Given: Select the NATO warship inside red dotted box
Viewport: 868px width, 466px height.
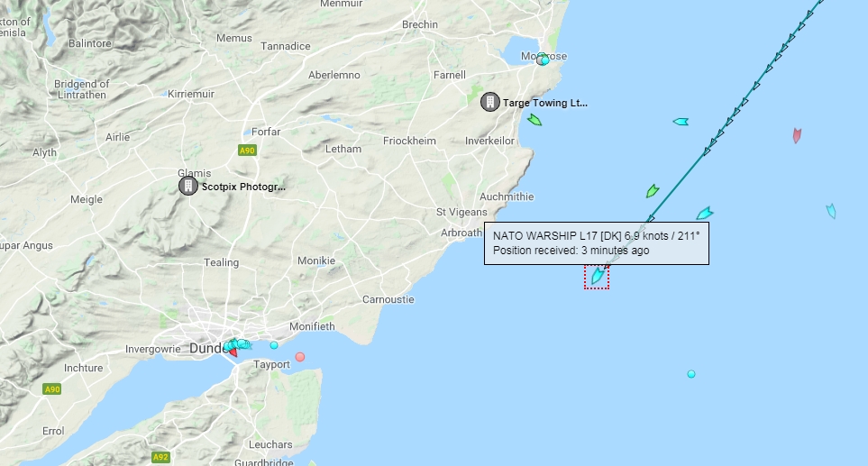Looking at the screenshot, I should [597, 276].
